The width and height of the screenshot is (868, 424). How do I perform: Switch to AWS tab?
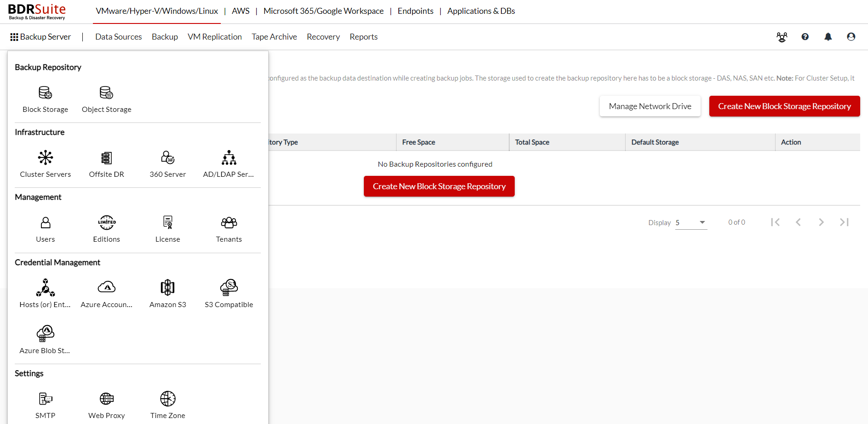(x=241, y=11)
